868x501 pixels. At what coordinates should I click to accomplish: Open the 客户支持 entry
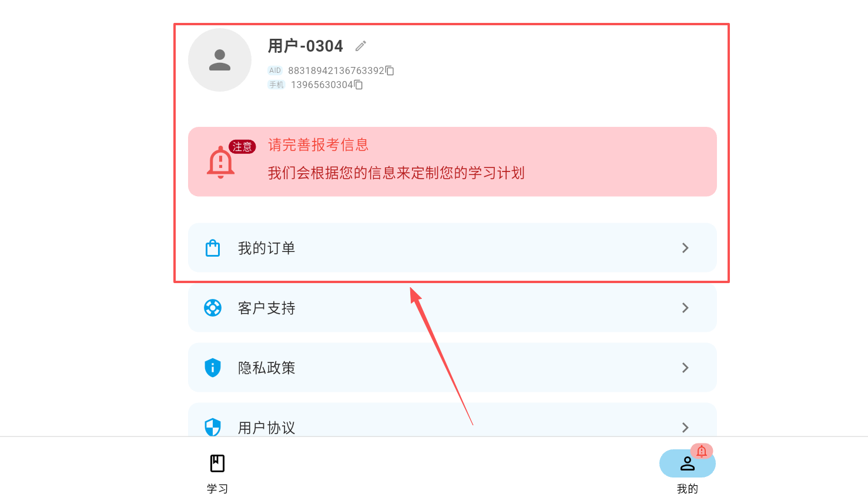[453, 308]
